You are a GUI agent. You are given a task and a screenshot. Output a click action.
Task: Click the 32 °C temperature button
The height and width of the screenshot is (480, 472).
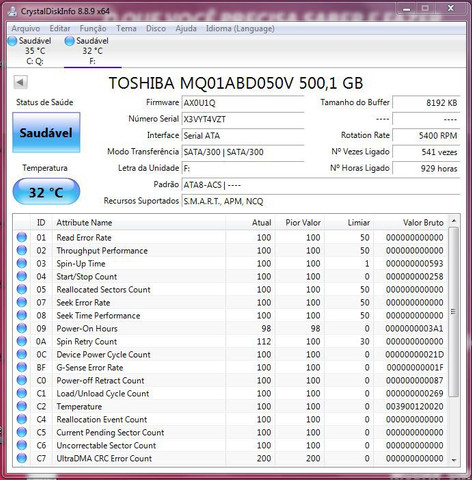click(x=46, y=192)
